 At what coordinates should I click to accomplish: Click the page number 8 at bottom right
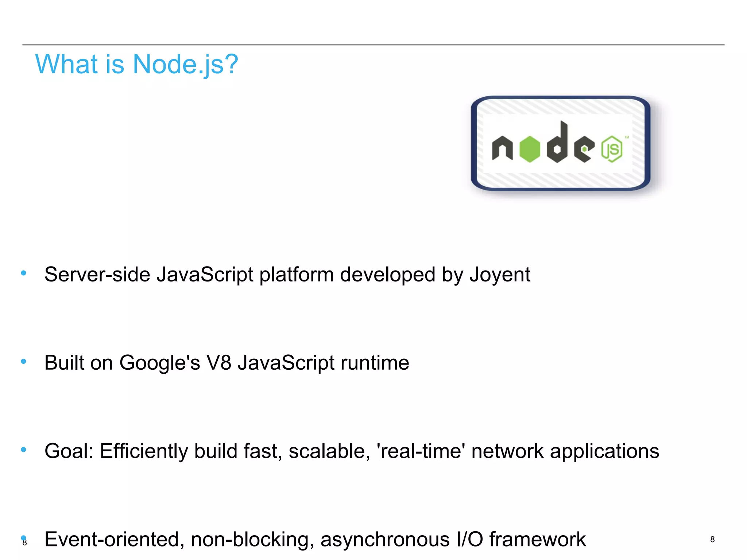(x=712, y=539)
